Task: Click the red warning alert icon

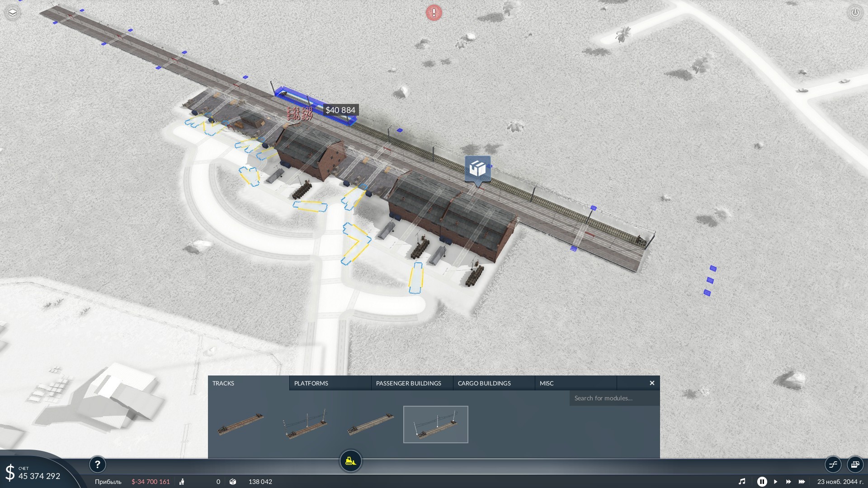Action: 434,13
